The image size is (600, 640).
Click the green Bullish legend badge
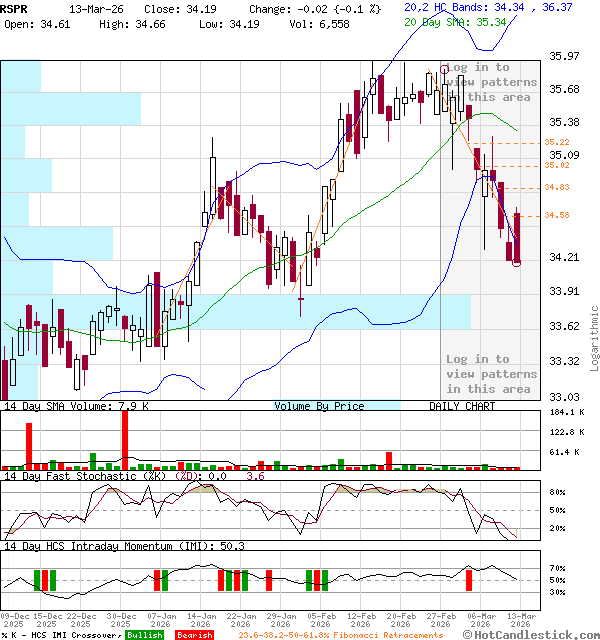(x=145, y=635)
